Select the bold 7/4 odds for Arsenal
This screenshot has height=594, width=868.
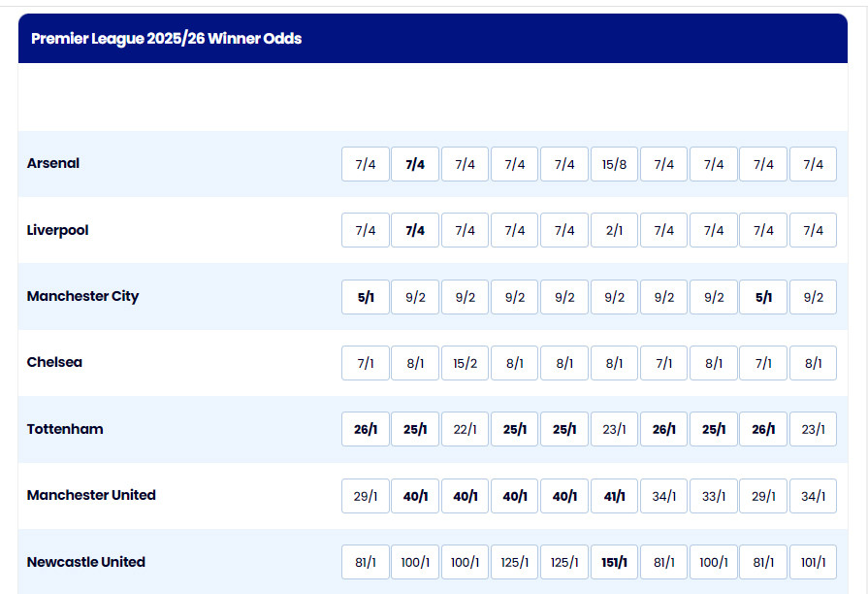415,164
